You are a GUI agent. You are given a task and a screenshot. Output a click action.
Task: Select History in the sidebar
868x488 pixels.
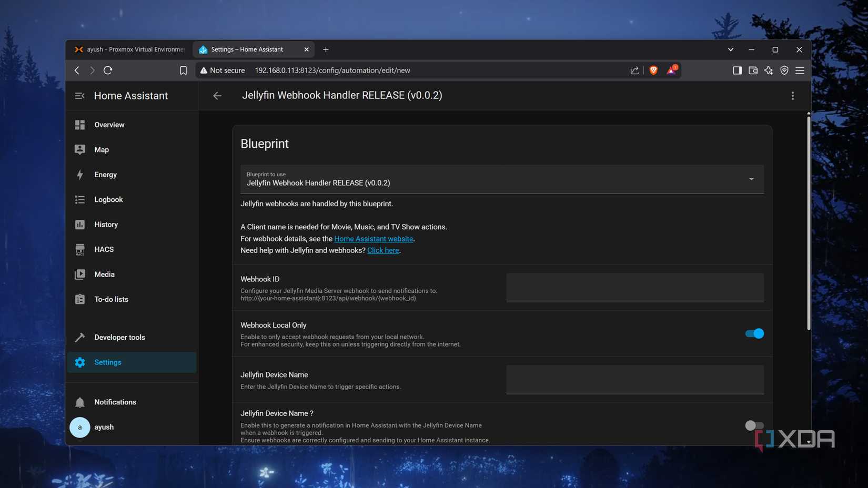[x=106, y=225]
